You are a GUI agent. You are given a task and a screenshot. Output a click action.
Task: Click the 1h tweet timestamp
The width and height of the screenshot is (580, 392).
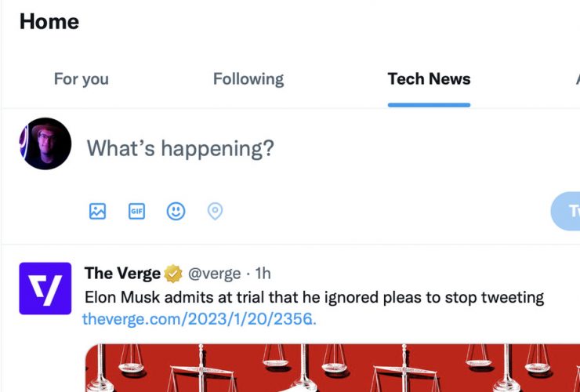click(263, 274)
